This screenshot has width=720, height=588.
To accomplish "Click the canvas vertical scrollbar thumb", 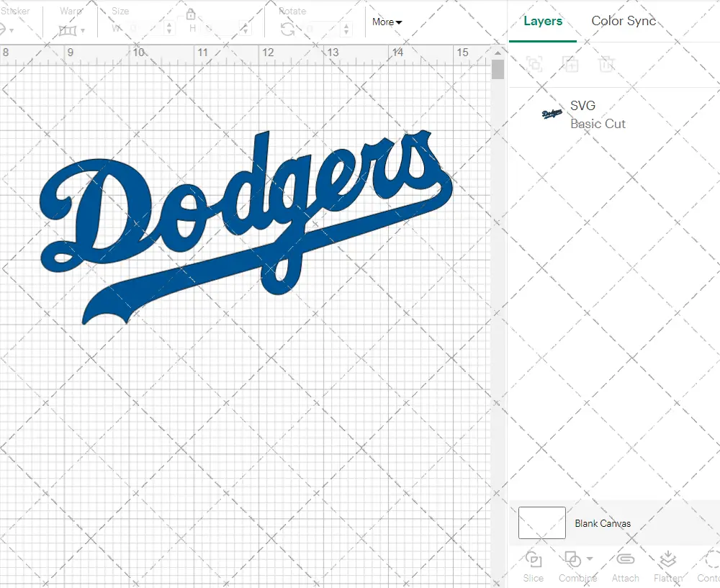I will point(498,69).
